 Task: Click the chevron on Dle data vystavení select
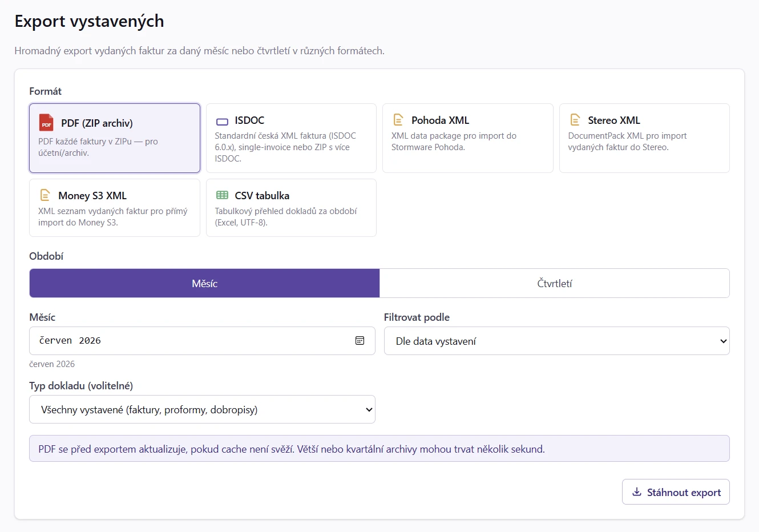click(x=723, y=341)
